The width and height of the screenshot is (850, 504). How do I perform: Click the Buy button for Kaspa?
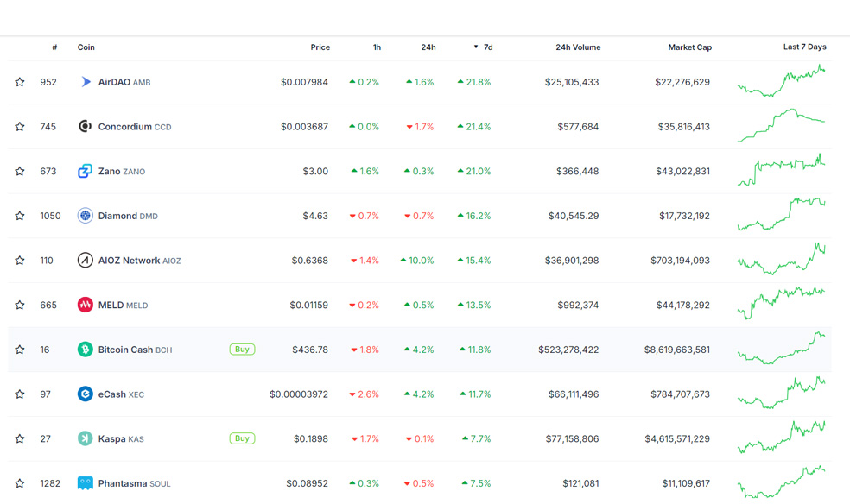coord(242,438)
